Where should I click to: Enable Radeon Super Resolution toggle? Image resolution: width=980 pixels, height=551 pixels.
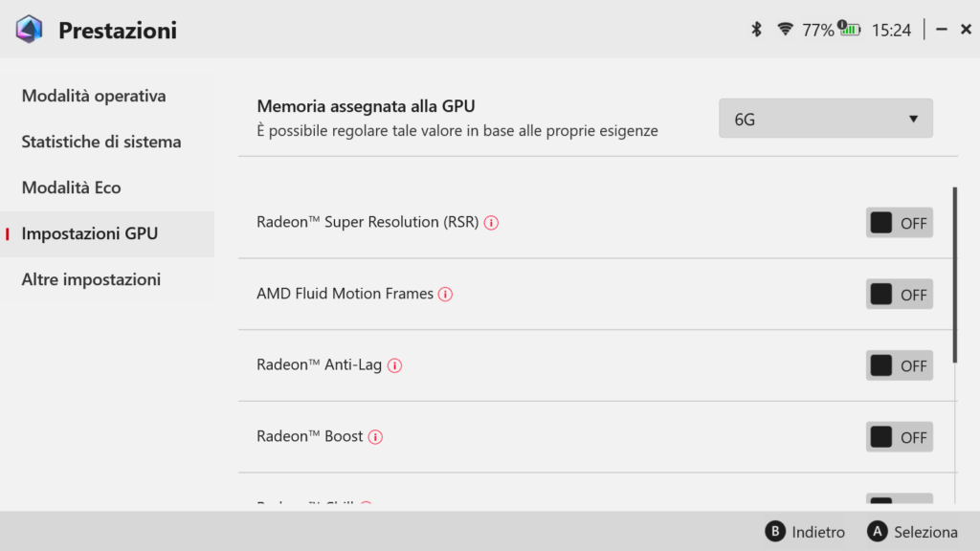click(899, 223)
